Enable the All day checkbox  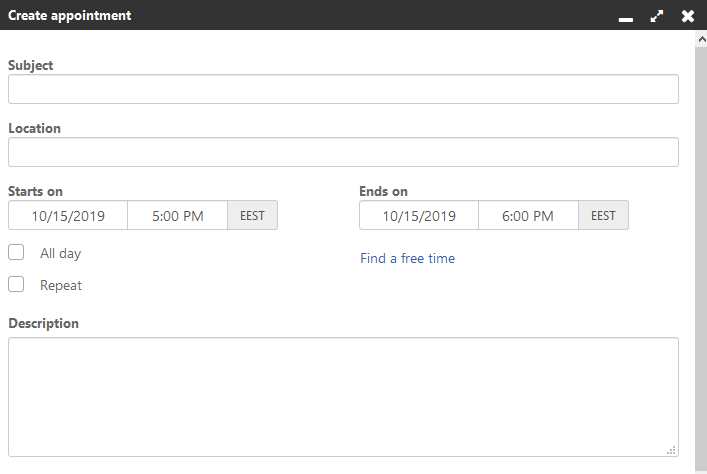tap(16, 252)
